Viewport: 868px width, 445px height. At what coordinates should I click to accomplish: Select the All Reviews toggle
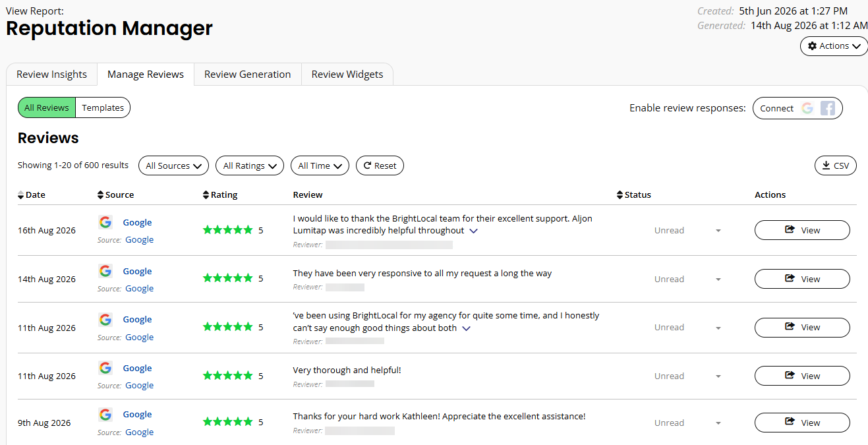click(x=47, y=108)
